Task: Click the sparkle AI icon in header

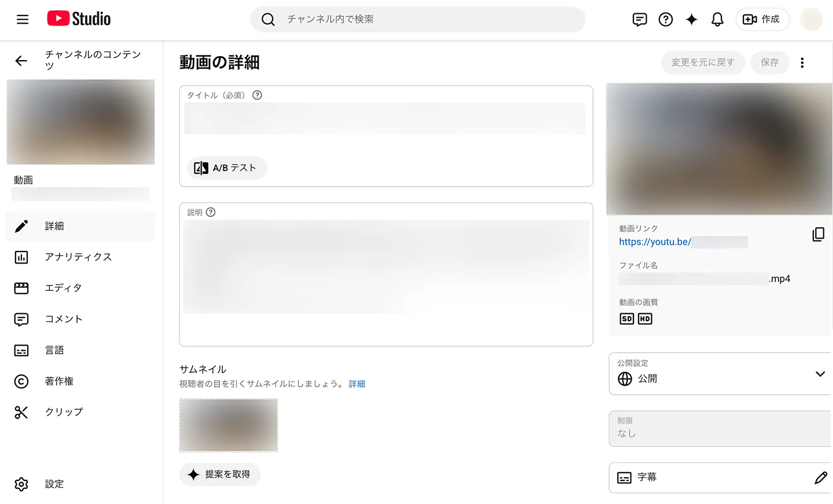Action: (691, 20)
